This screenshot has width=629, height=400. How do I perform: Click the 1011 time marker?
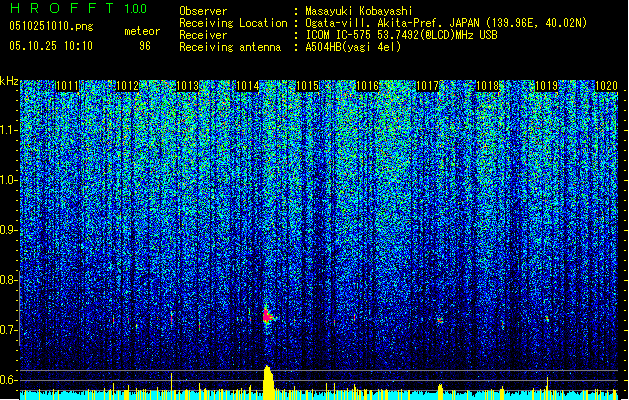click(67, 86)
